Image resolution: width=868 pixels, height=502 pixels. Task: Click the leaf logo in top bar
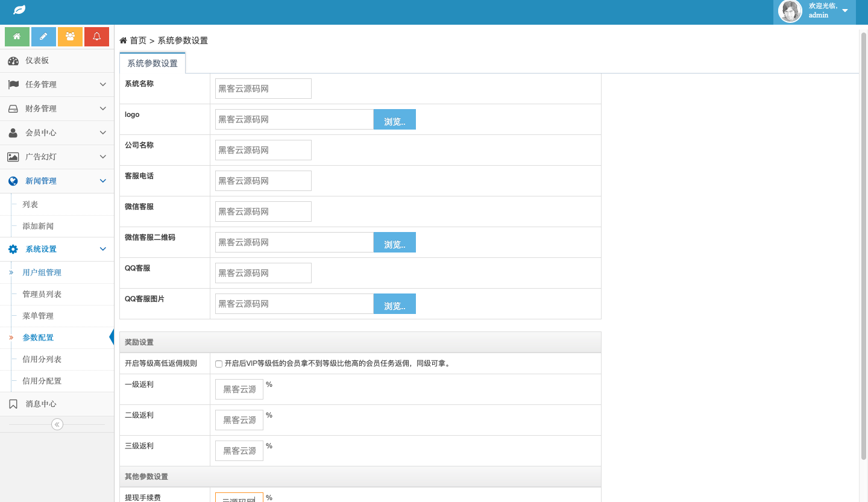click(x=19, y=10)
